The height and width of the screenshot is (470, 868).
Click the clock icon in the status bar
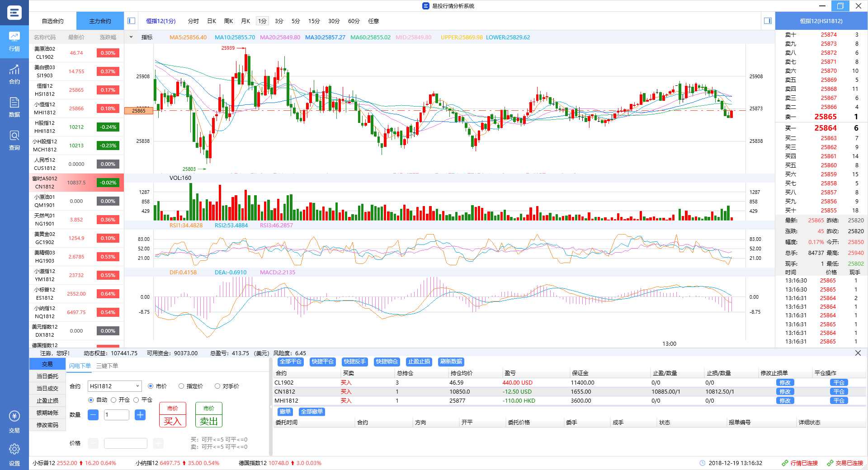pyautogui.click(x=703, y=463)
